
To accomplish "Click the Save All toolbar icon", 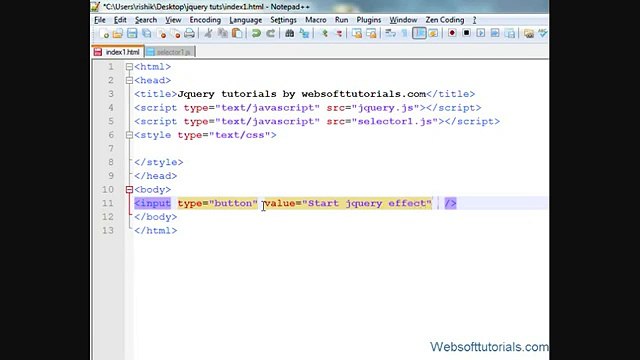I will [147, 33].
